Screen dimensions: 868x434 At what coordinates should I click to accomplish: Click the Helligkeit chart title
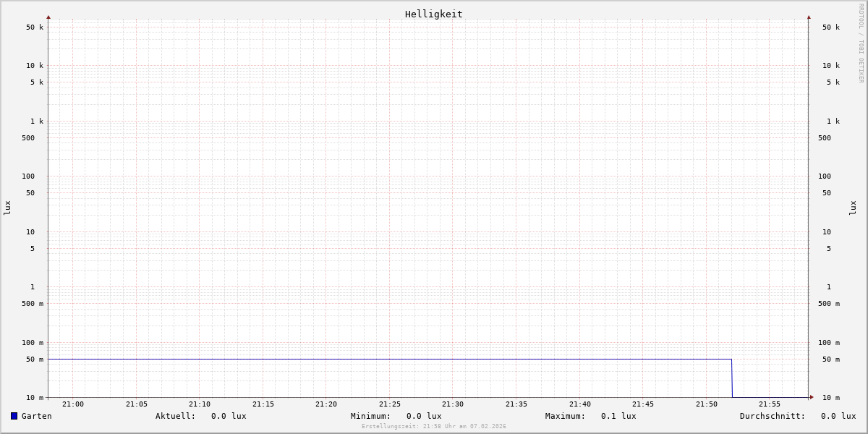tap(433, 14)
